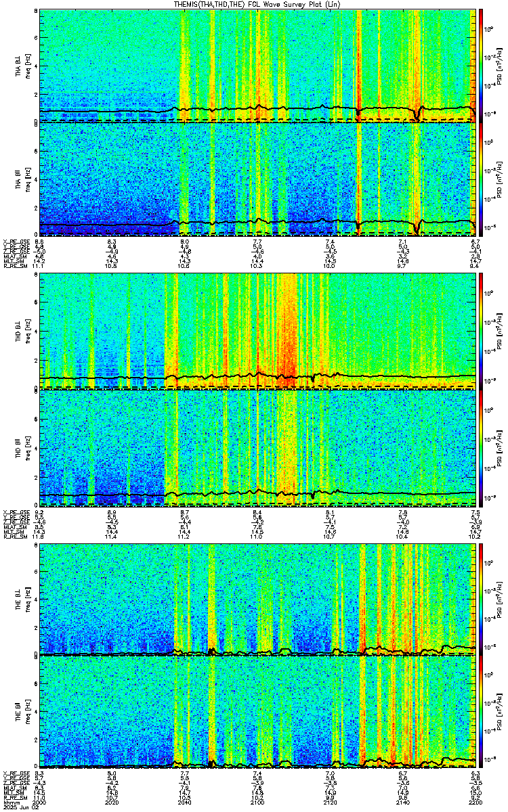Click the THE B⊥ spectrogram panel
Image resolution: width=508 pixels, height=812 pixels.
coord(258,598)
